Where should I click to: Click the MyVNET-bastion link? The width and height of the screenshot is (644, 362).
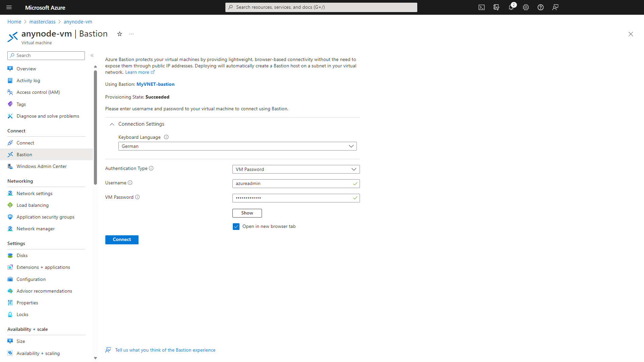coord(155,84)
